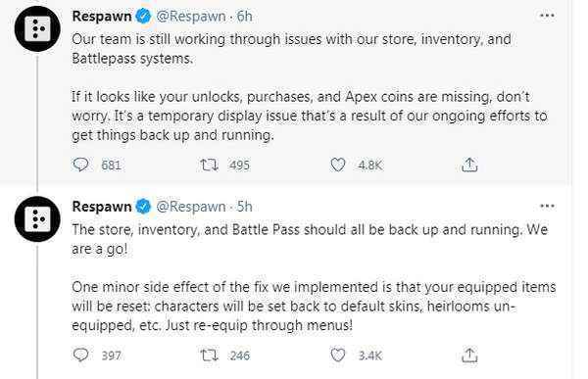Image resolution: width=588 pixels, height=379 pixels.
Task: Like the tweet with 3.4K likes
Action: (337, 355)
